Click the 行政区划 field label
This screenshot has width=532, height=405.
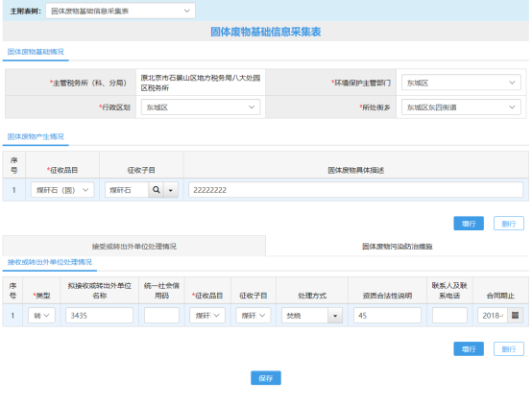[114, 107]
